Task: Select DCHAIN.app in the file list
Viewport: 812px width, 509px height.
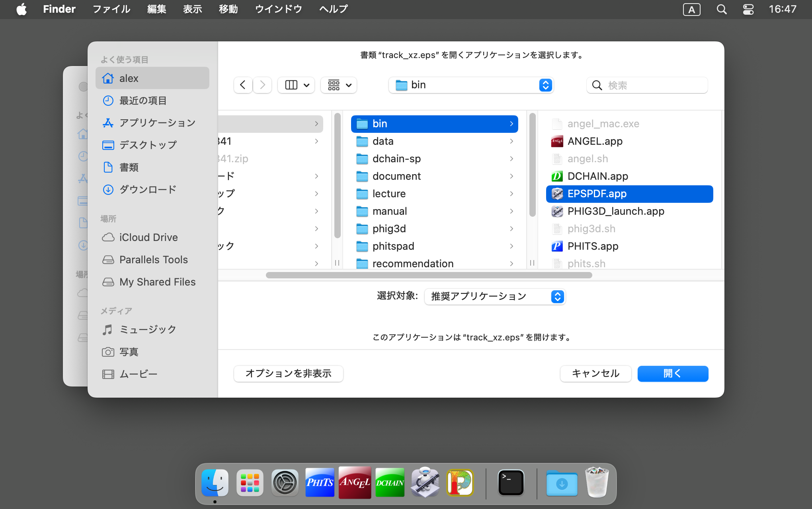Action: coord(597,176)
